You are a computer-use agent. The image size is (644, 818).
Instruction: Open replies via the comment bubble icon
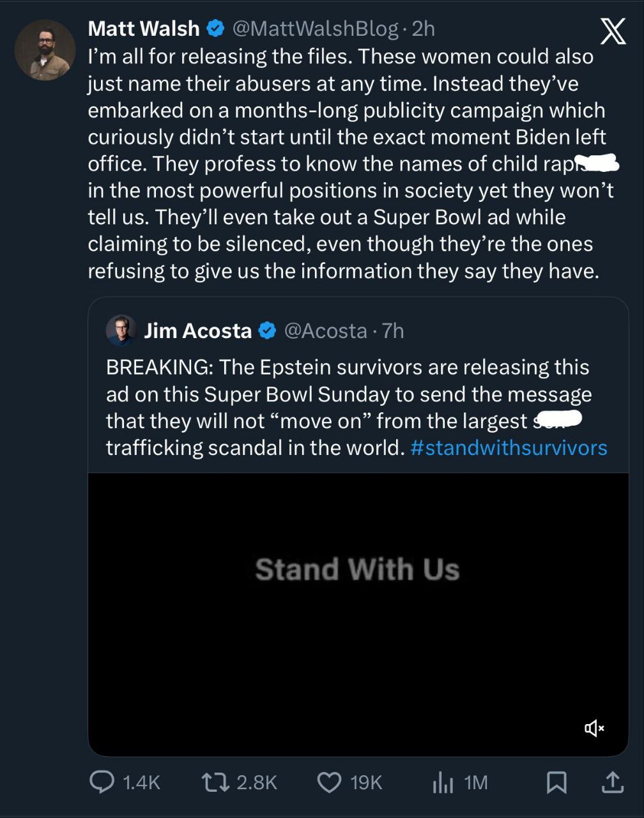[102, 782]
